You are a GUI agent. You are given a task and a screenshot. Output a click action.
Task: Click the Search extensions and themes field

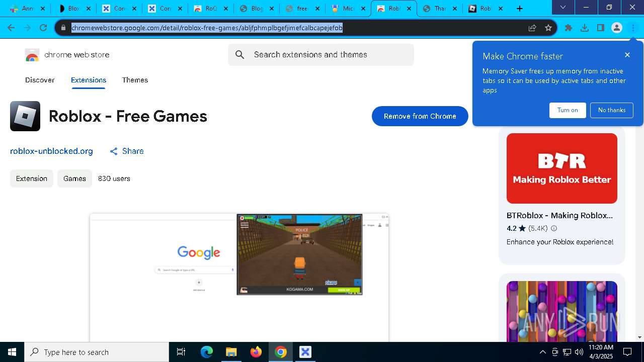click(321, 55)
